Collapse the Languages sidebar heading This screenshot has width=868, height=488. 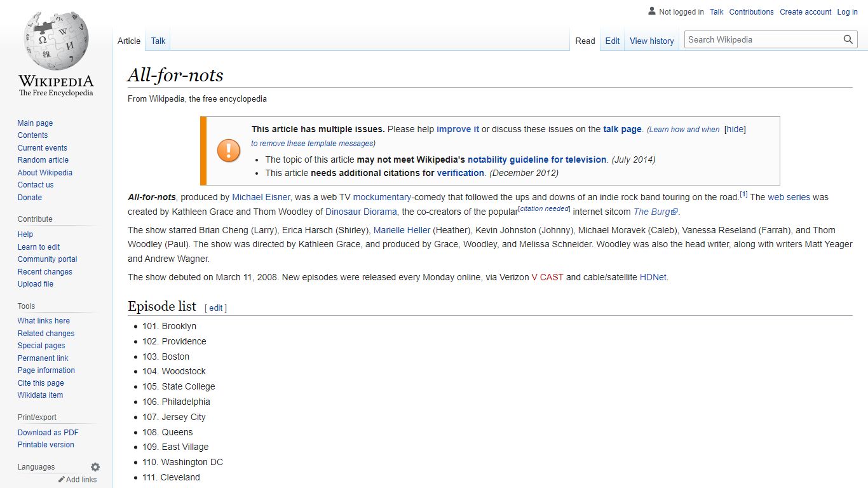coord(36,467)
